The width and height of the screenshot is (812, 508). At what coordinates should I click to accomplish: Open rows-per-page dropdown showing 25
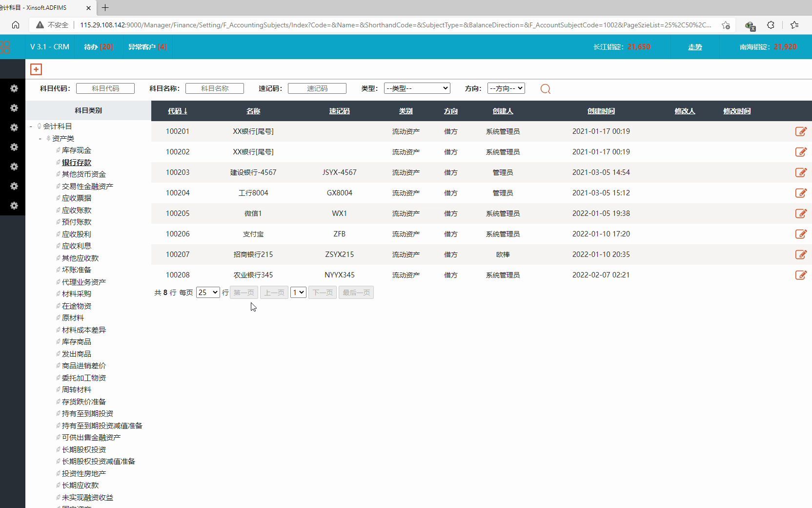(x=208, y=293)
